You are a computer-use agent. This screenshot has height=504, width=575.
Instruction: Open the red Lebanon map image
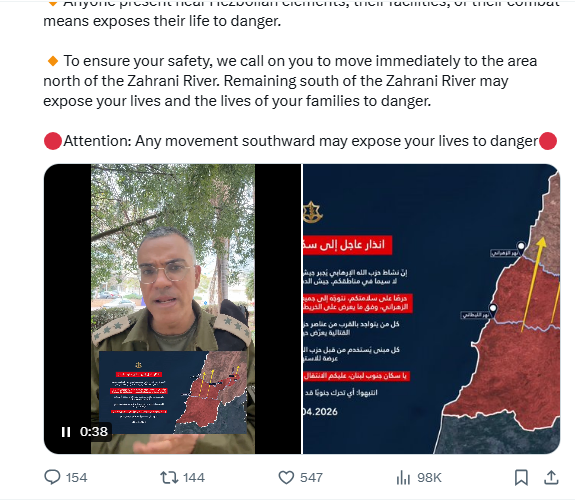[x=431, y=308]
